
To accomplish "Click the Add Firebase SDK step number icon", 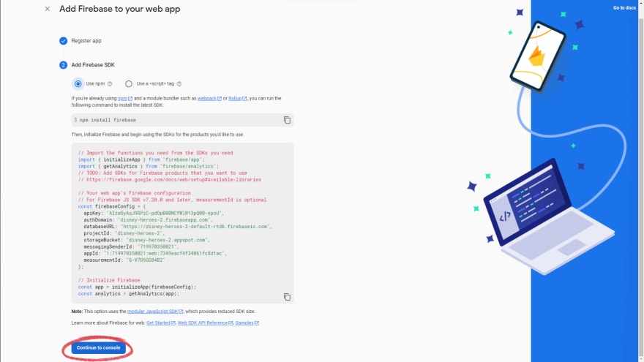I will (63, 65).
